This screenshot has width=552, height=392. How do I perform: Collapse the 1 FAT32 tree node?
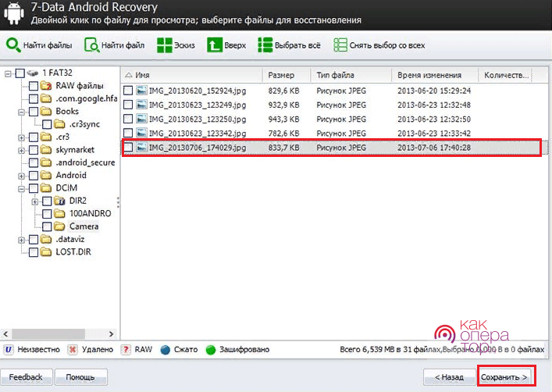pos(8,73)
